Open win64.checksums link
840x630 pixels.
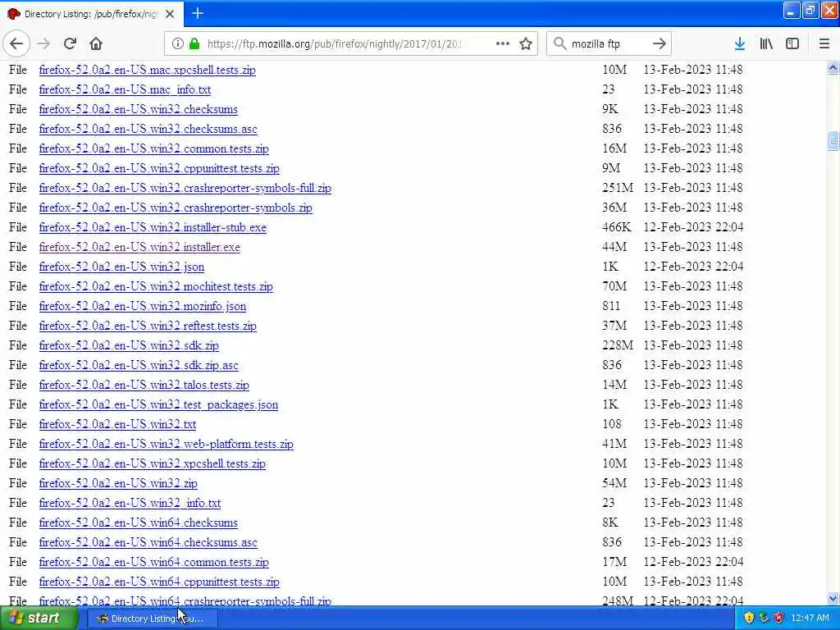point(138,523)
